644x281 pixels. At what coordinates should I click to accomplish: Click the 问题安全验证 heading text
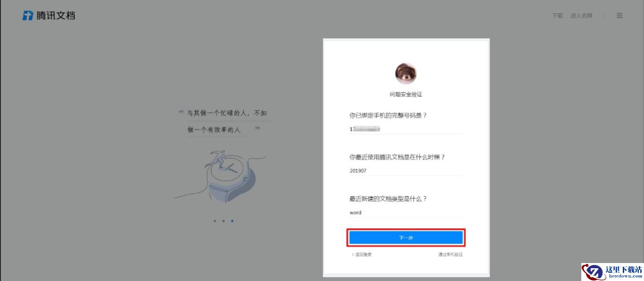pos(406,94)
